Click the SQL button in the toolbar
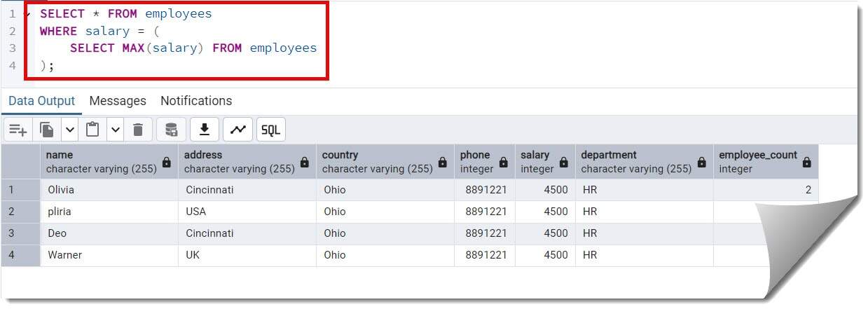The height and width of the screenshot is (309, 868). point(271,130)
